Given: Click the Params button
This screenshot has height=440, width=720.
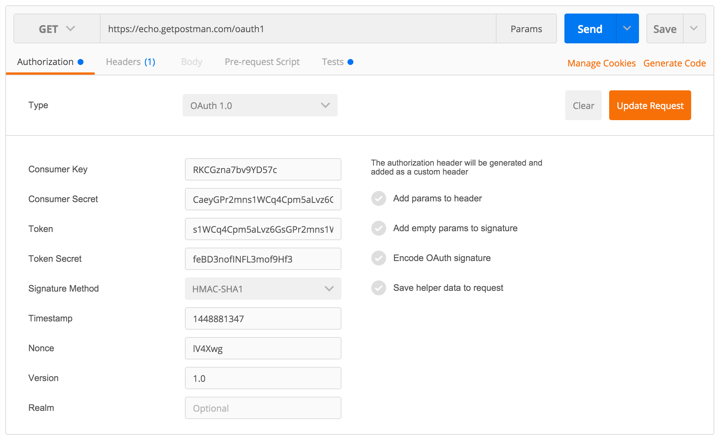Looking at the screenshot, I should [526, 29].
